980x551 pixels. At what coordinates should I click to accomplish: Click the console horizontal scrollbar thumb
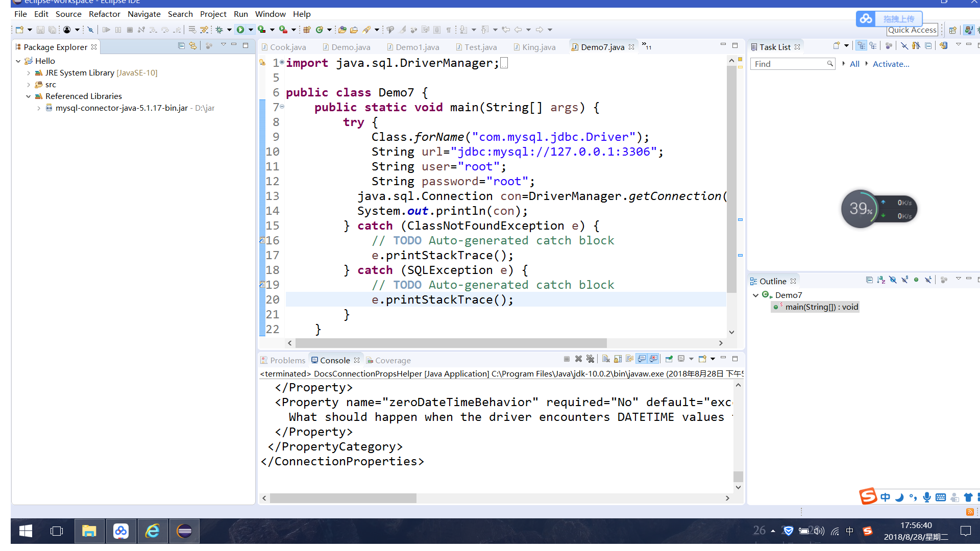click(343, 498)
